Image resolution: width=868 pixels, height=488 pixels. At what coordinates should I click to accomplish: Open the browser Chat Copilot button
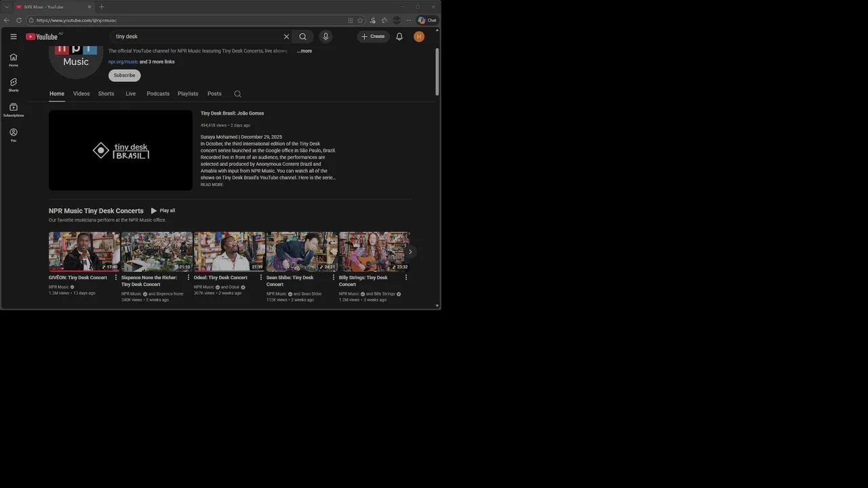click(x=427, y=20)
